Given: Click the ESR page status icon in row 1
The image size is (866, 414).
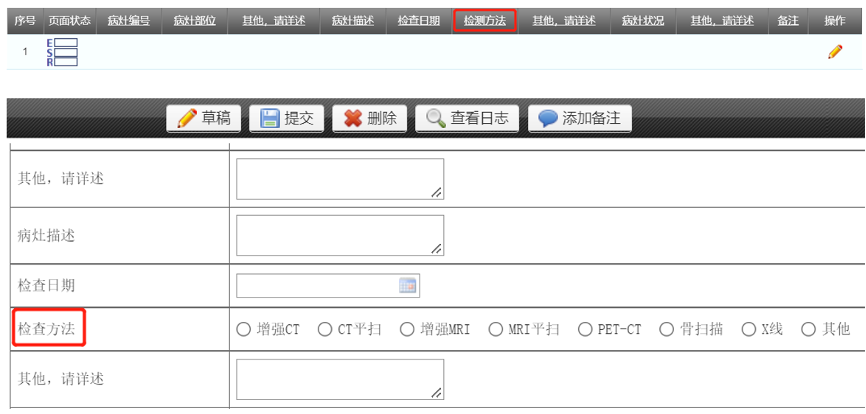Looking at the screenshot, I should coord(62,52).
